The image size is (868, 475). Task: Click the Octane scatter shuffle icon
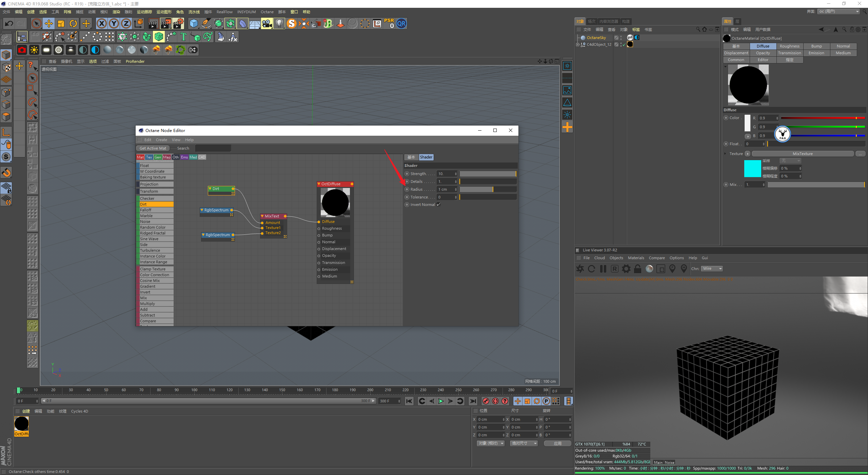(193, 50)
